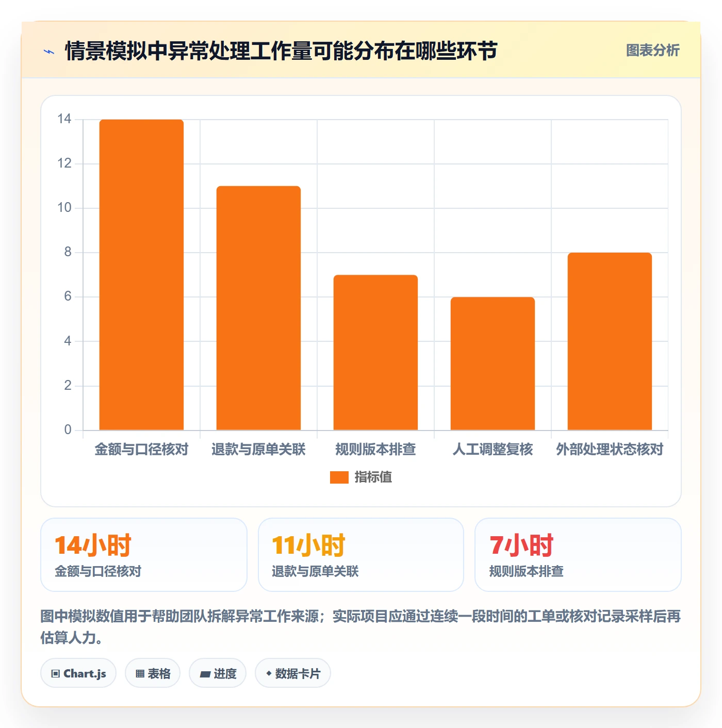Click the bar icon in 进度 chip
Viewport: 722px width, 728px height.
click(205, 674)
